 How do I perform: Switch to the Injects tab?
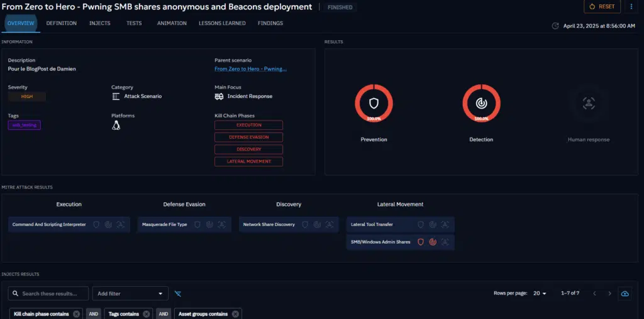(x=99, y=23)
